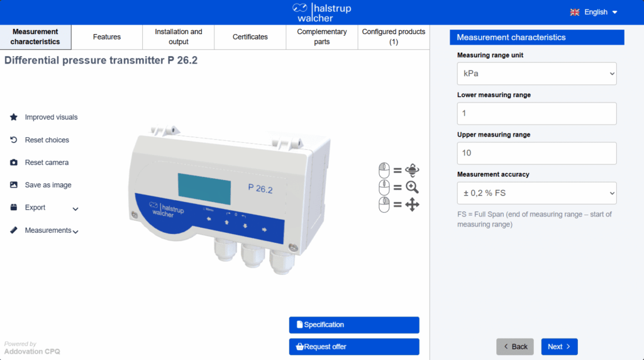
Task: Open the Measuring range unit dropdown
Action: (536, 74)
